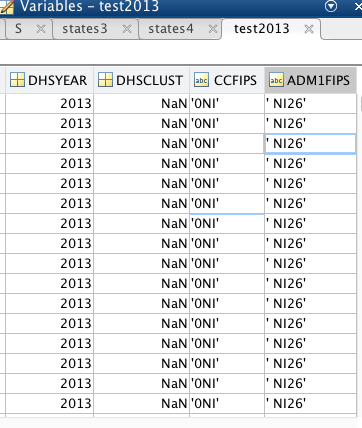Select first row '0NI' CCFIPS cell
Viewport: 362px width, 428px height.
[227, 104]
